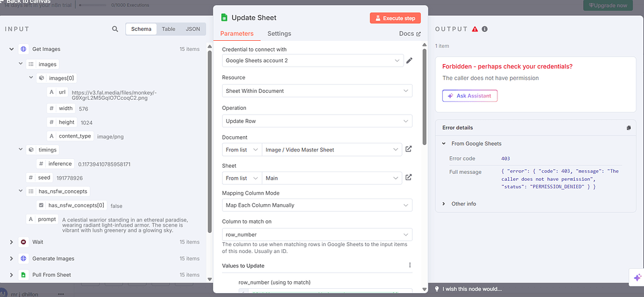The width and height of the screenshot is (644, 297).
Task: Click the width number type icon
Action: click(52, 109)
